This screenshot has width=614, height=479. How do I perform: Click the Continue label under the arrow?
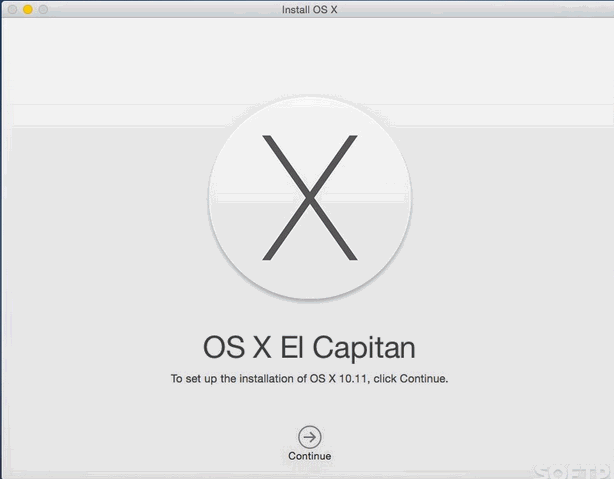(x=310, y=456)
